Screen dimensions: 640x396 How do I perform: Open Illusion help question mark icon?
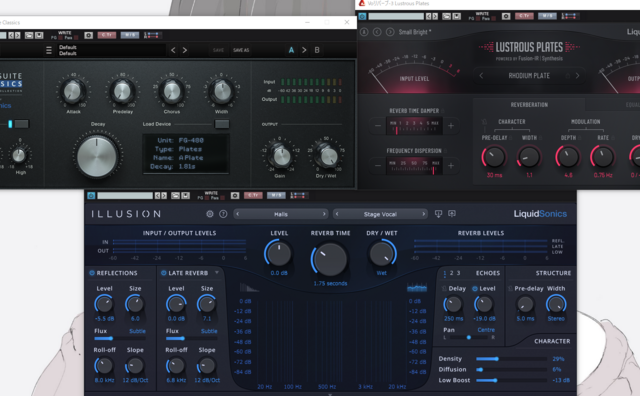click(x=223, y=214)
